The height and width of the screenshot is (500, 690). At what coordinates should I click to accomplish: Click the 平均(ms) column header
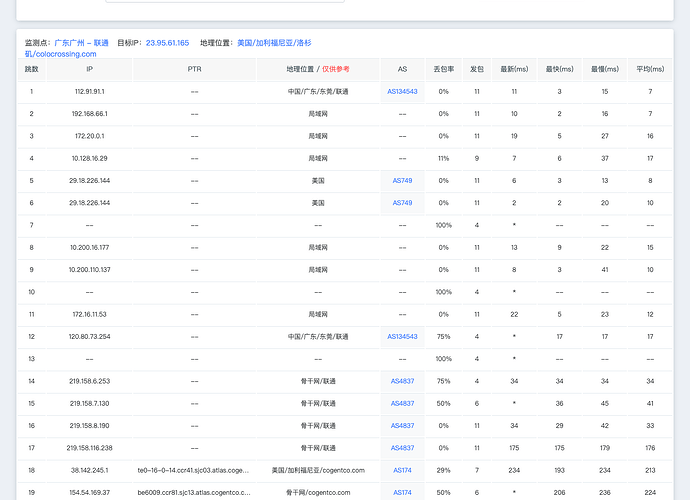pyautogui.click(x=650, y=69)
